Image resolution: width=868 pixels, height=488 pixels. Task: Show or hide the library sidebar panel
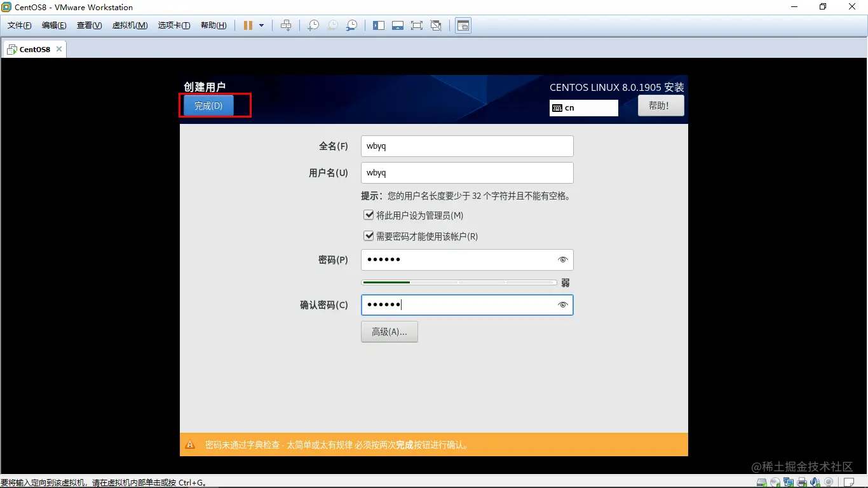tap(379, 25)
